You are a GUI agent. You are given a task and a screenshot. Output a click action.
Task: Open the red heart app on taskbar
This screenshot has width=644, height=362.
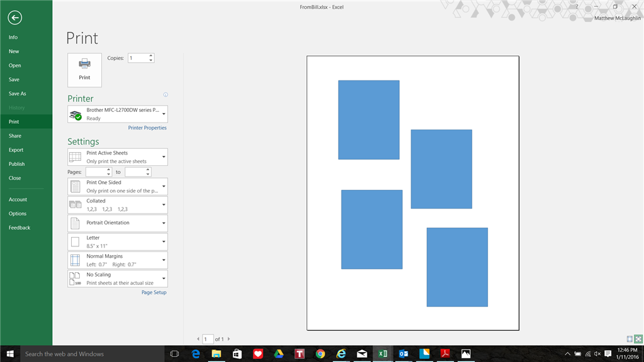pyautogui.click(x=258, y=354)
